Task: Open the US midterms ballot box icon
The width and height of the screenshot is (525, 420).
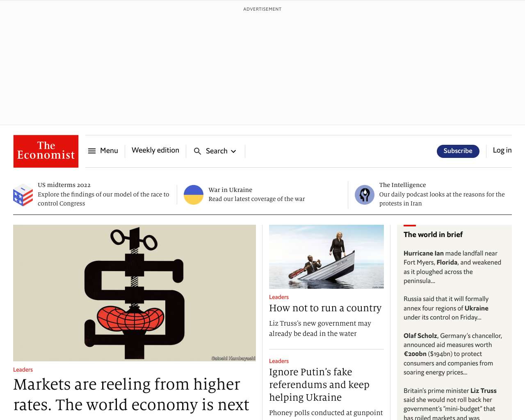Action: tap(23, 195)
